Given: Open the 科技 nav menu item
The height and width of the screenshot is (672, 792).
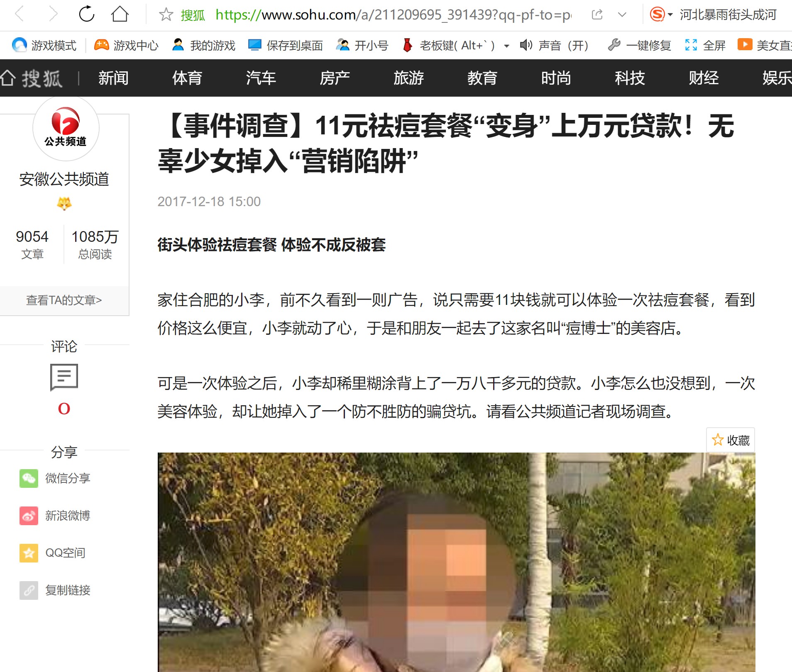Looking at the screenshot, I should point(630,78).
